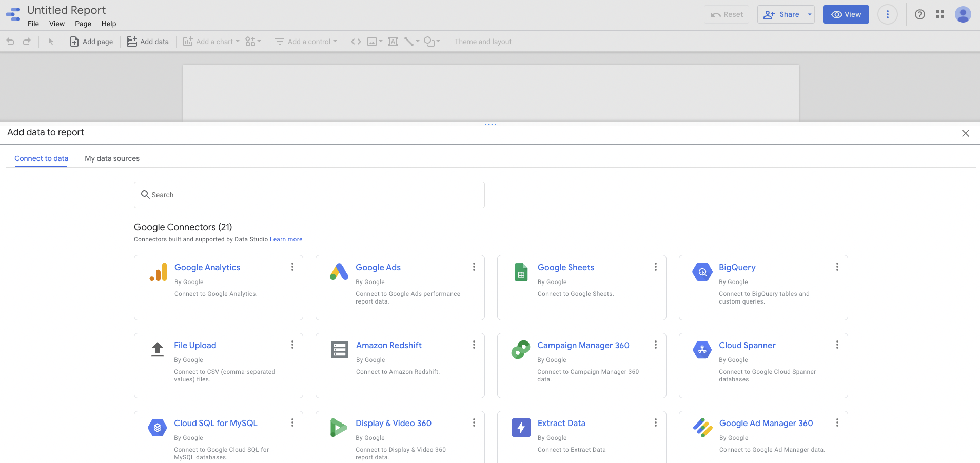Select the text box tool icon
Image resolution: width=980 pixels, height=463 pixels.
click(393, 42)
